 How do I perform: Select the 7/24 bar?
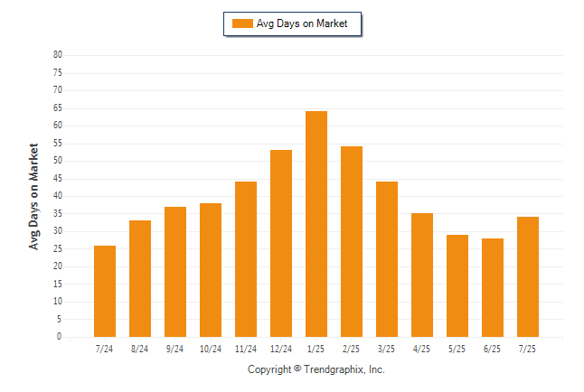click(105, 291)
